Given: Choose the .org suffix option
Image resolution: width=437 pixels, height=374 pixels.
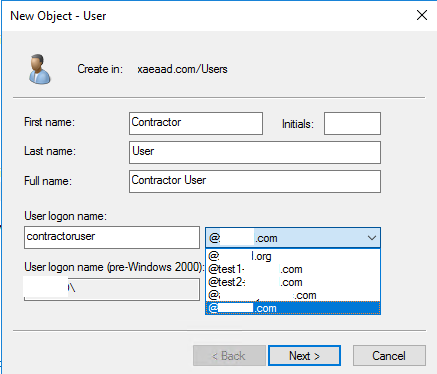Looking at the screenshot, I should [293, 256].
